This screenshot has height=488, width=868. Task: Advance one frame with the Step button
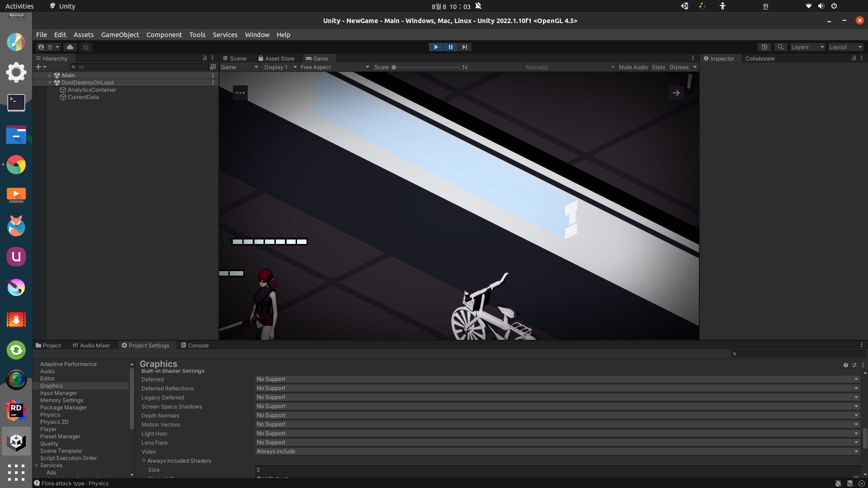(465, 47)
